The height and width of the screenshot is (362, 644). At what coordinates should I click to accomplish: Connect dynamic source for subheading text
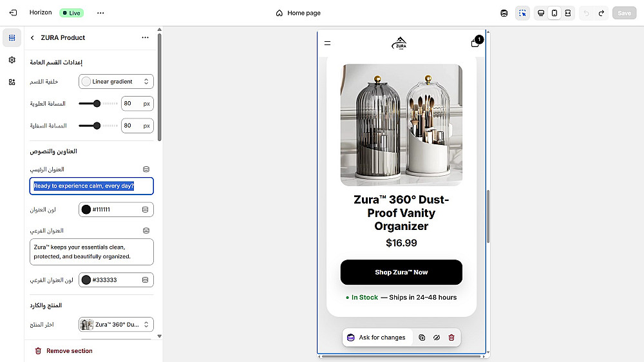coord(146,231)
